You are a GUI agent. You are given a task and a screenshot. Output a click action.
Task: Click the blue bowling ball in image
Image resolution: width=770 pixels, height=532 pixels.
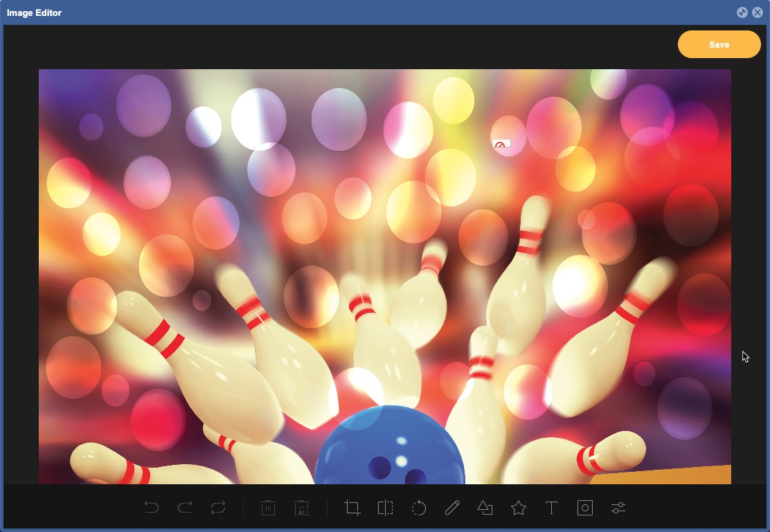tap(390, 448)
